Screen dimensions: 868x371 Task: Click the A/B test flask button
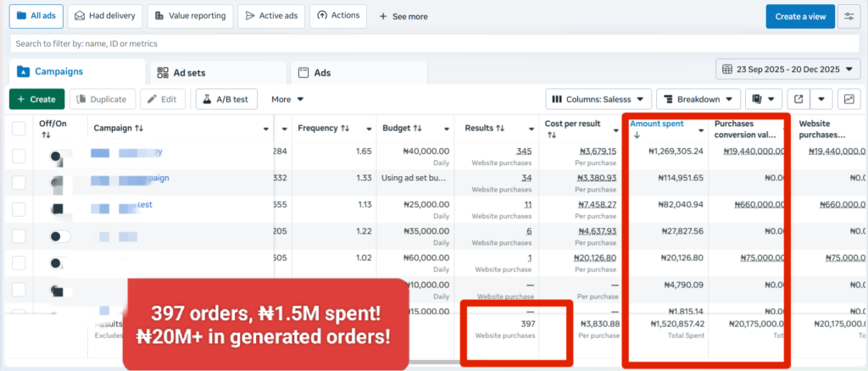pyautogui.click(x=226, y=99)
